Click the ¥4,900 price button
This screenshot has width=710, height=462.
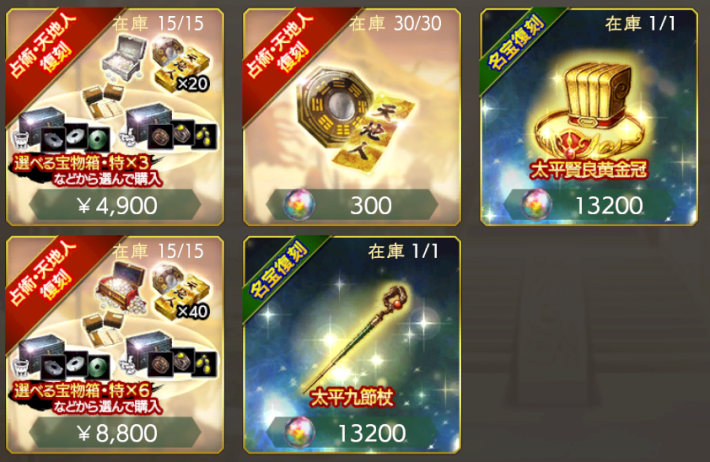click(x=115, y=206)
